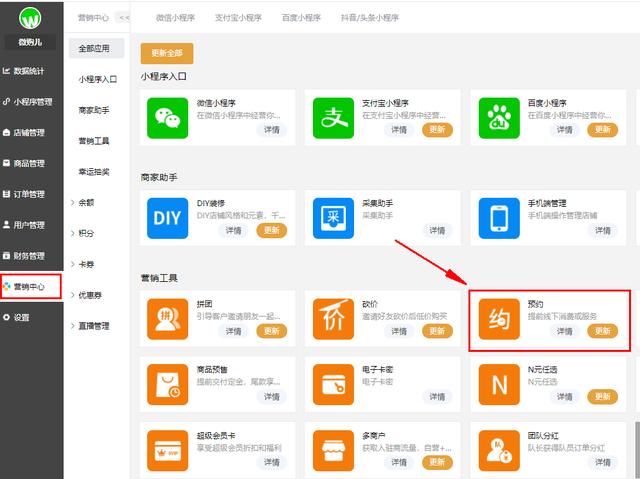Open the 手机端管理 phone icon
640x479 pixels.
pos(499,218)
